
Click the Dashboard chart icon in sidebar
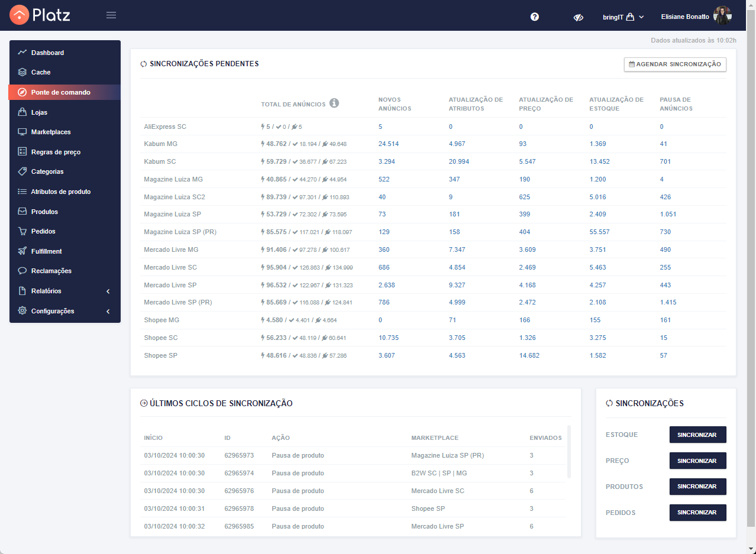pyautogui.click(x=22, y=53)
